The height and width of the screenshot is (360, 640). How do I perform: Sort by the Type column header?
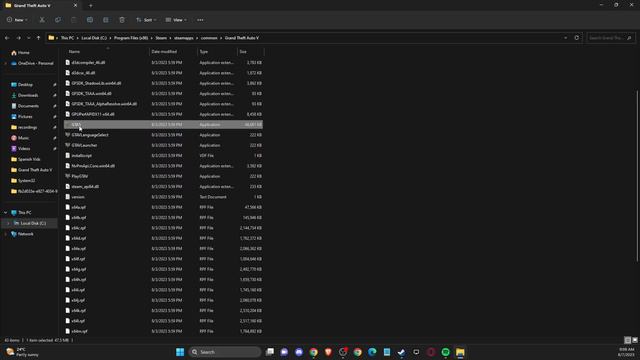(x=218, y=52)
